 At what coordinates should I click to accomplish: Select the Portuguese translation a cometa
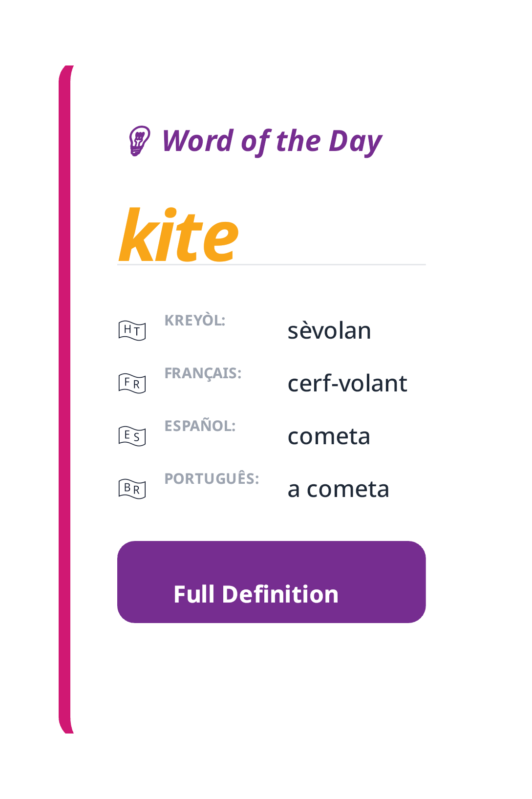coord(339,488)
